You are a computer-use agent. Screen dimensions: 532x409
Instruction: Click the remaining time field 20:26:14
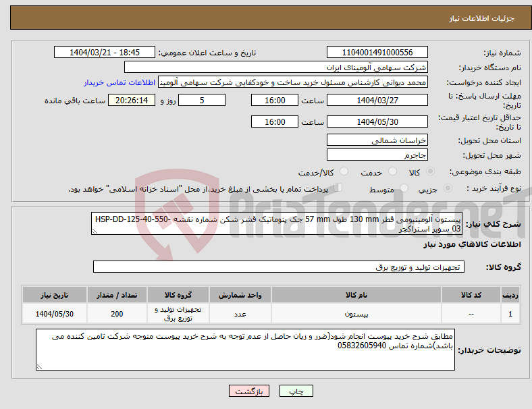click(132, 101)
